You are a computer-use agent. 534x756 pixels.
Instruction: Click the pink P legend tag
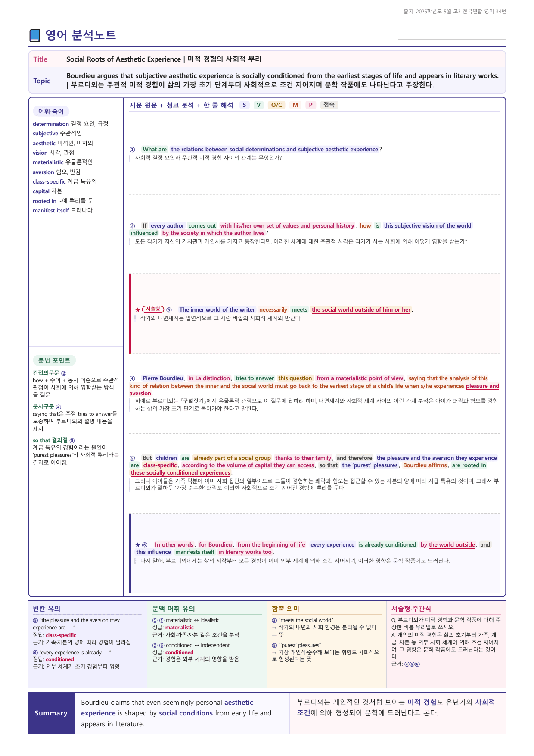pos(310,105)
